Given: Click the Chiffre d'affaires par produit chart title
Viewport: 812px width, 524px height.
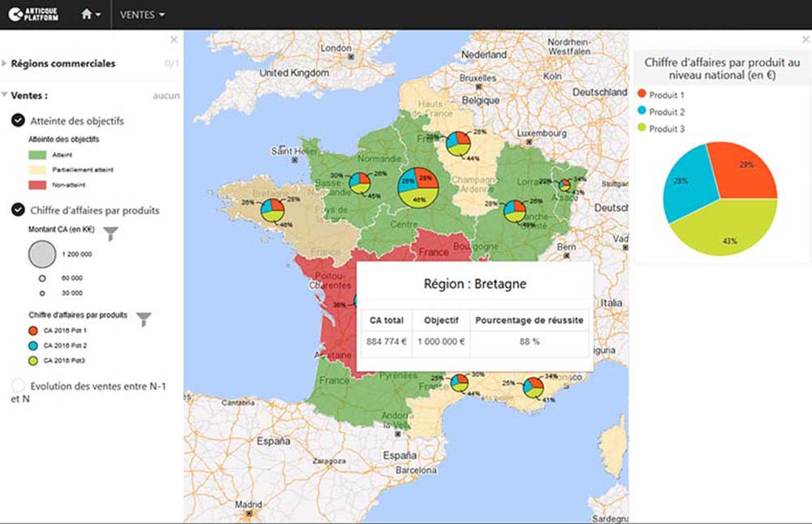Looking at the screenshot, I should (x=722, y=68).
